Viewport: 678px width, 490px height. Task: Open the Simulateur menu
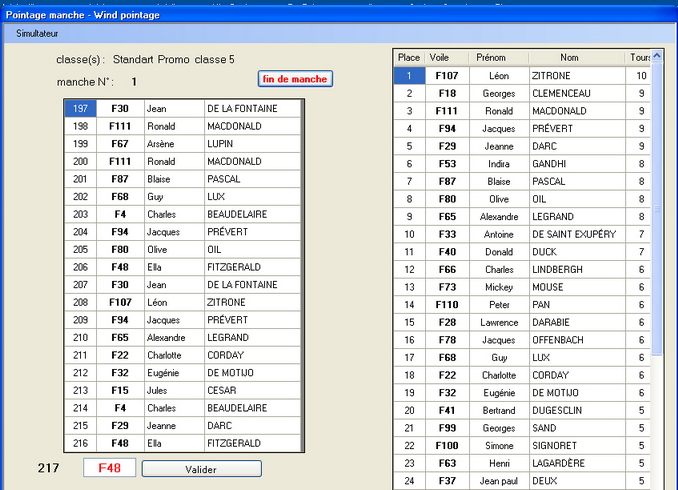click(38, 33)
